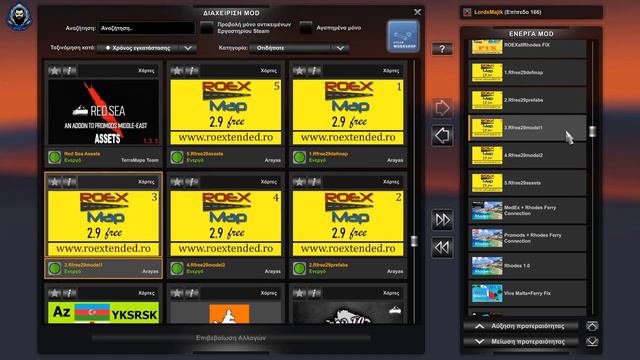Toggle green active indicator on 5.Rfree29assets
The width and height of the screenshot is (640, 360).
point(177,157)
